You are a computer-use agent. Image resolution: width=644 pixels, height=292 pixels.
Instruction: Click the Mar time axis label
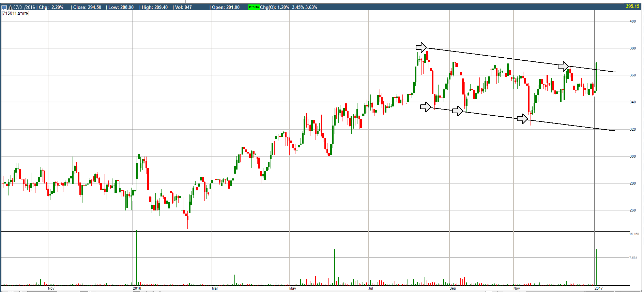(x=215, y=289)
